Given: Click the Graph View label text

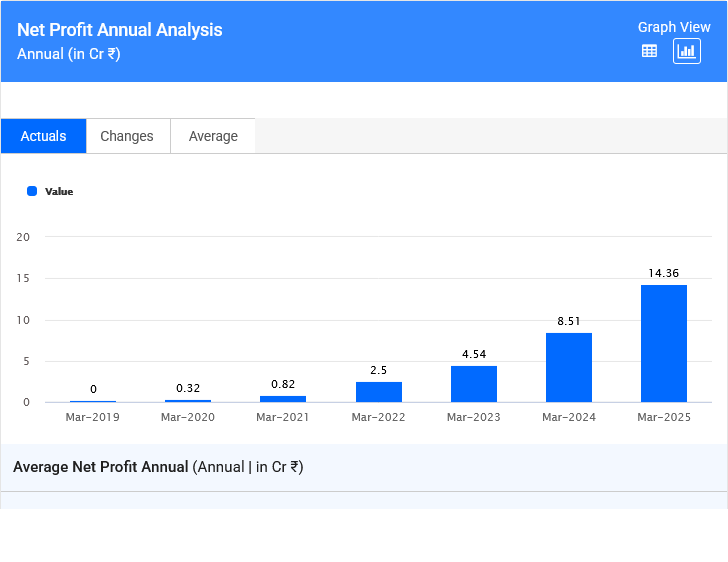Looking at the screenshot, I should 674,27.
